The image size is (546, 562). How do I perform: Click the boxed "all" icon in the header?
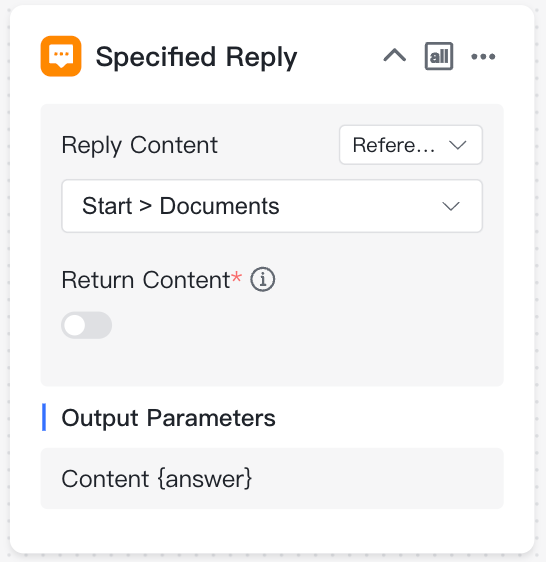[439, 56]
